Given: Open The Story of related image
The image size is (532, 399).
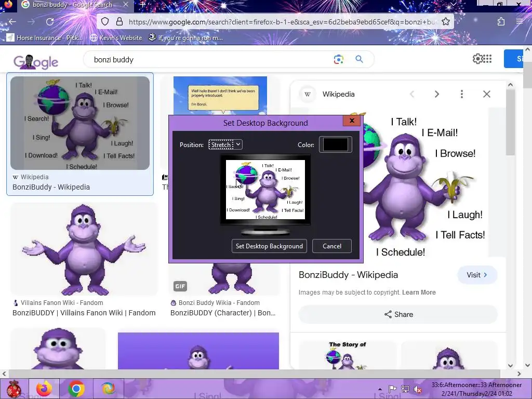Looking at the screenshot, I should pyautogui.click(x=348, y=355).
